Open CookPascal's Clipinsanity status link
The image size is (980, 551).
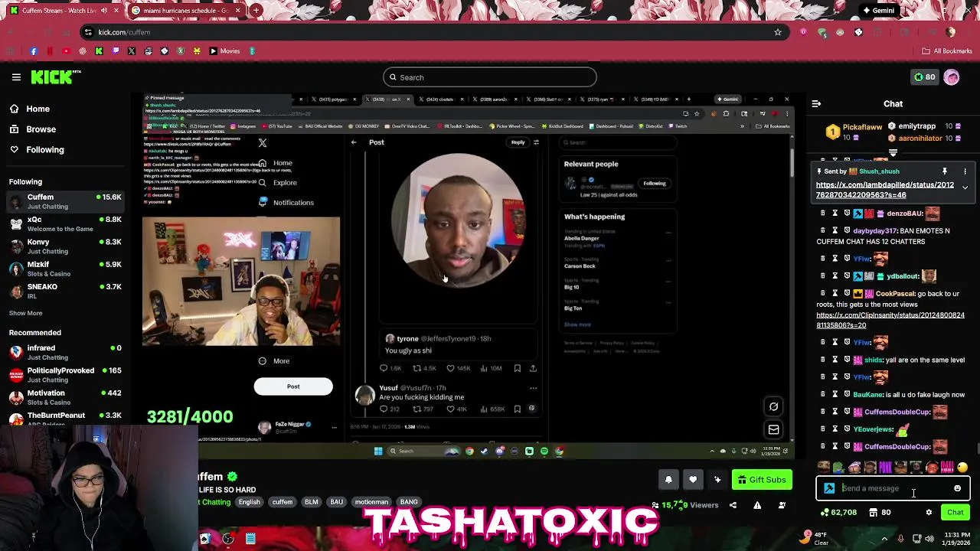[890, 320]
